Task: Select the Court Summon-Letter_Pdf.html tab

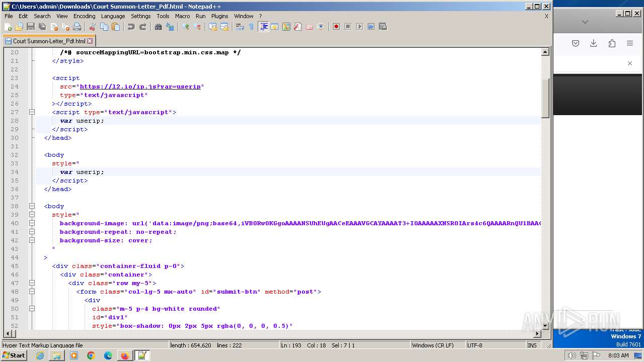Action: coord(48,41)
